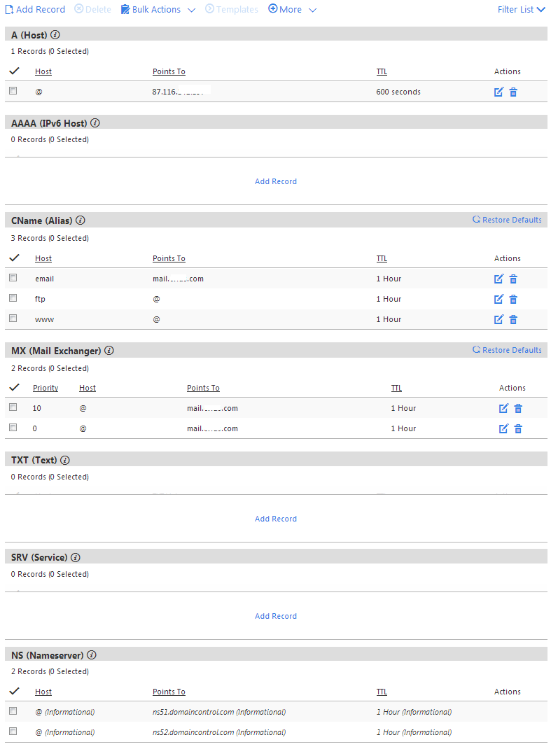Check the ns51.domaincontrol.com nameserver row
Image resolution: width=558 pixels, height=756 pixels.
[13, 711]
